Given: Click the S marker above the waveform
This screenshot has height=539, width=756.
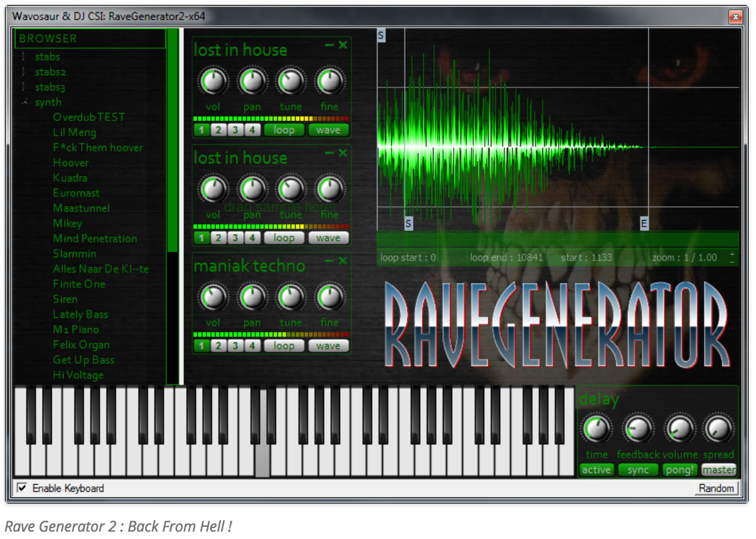Looking at the screenshot, I should pos(381,35).
